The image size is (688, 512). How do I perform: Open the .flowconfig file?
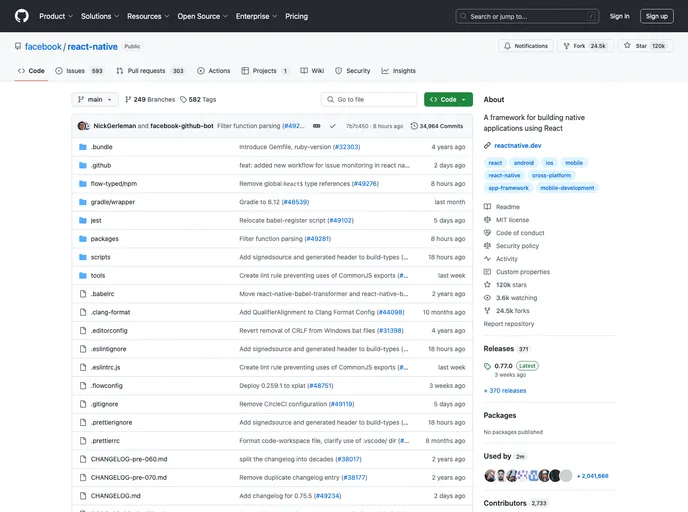click(x=107, y=386)
